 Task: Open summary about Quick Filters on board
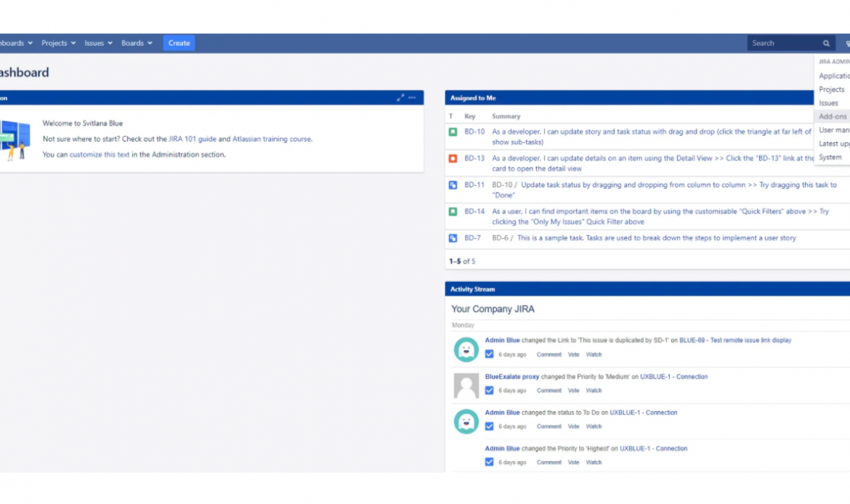pyautogui.click(x=660, y=216)
